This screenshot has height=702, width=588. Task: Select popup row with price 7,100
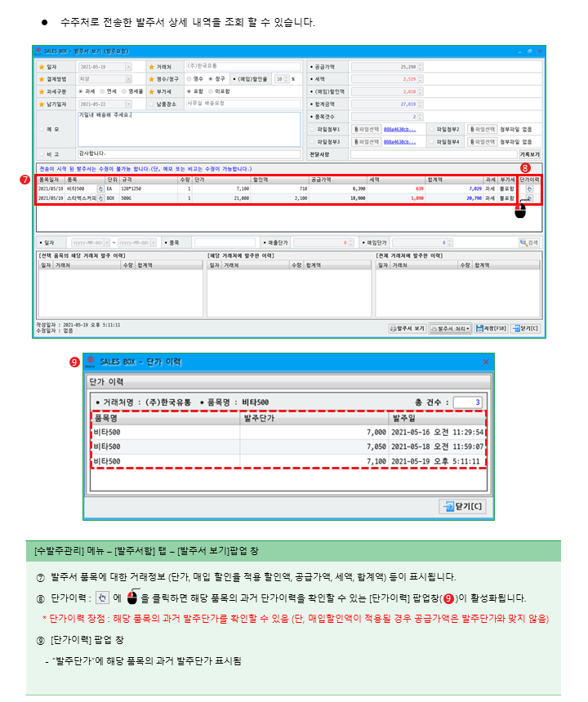click(288, 461)
